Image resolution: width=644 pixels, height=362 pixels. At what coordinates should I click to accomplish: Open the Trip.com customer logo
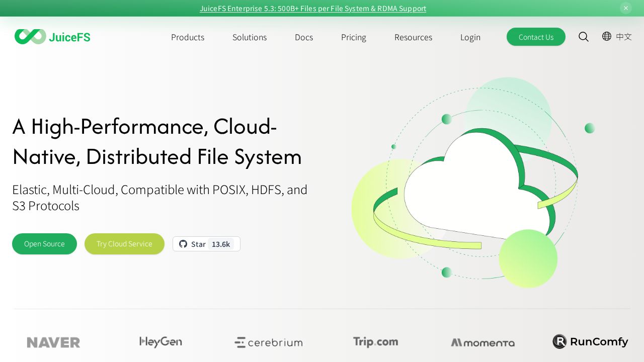375,342
